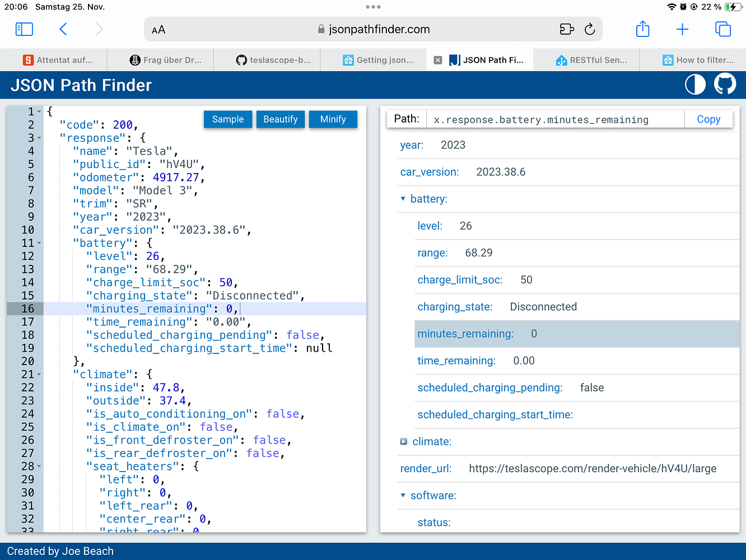Reload the jsonpathfinder.com page
Screen dimensions: 746x560
click(590, 29)
